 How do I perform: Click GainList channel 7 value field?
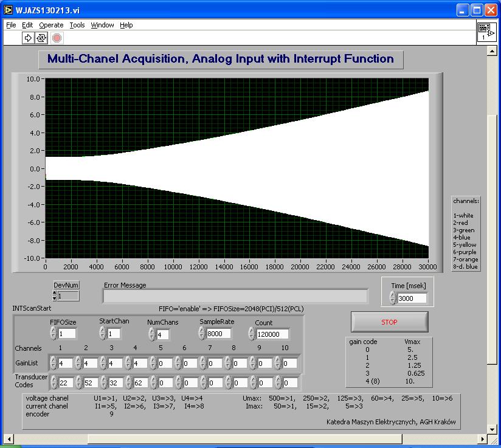215,364
